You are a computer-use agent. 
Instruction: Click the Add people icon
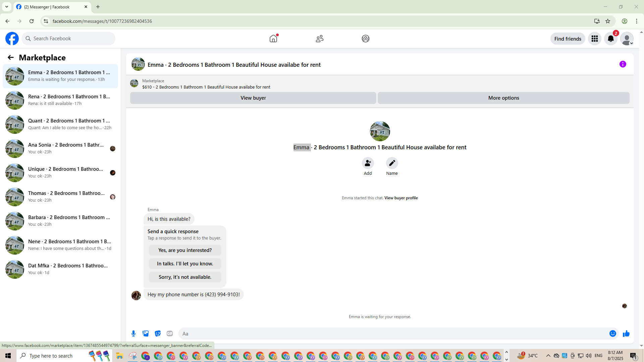(368, 163)
